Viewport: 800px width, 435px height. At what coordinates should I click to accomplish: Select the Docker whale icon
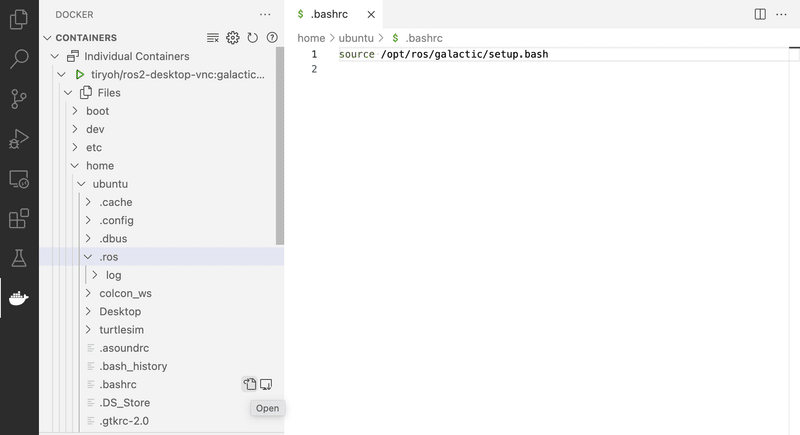[19, 298]
